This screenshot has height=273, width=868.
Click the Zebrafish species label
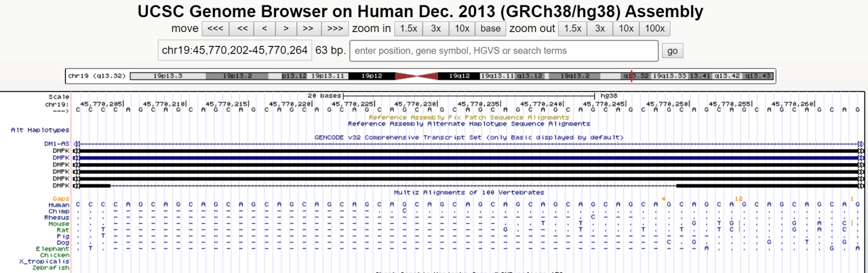pos(51,268)
